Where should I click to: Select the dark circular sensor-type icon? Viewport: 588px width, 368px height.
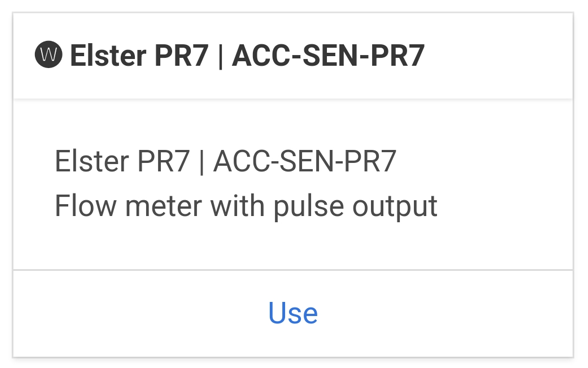pyautogui.click(x=48, y=54)
